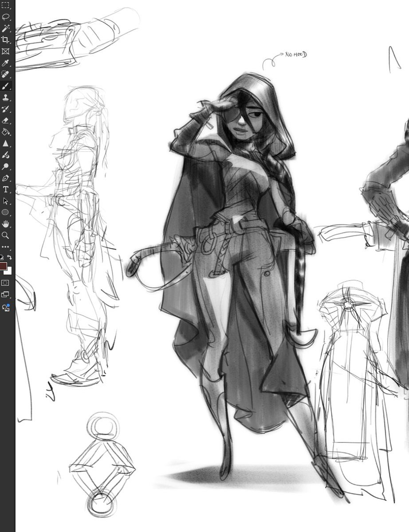The height and width of the screenshot is (532, 409).
Task: Open the white background color swatch
Action: [9, 272]
